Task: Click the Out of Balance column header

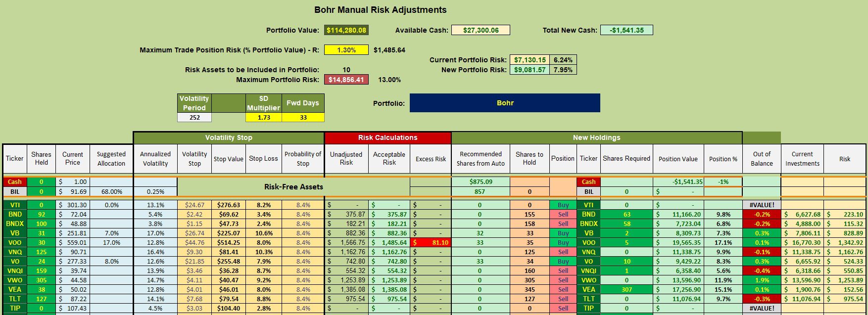Action: pyautogui.click(x=762, y=159)
